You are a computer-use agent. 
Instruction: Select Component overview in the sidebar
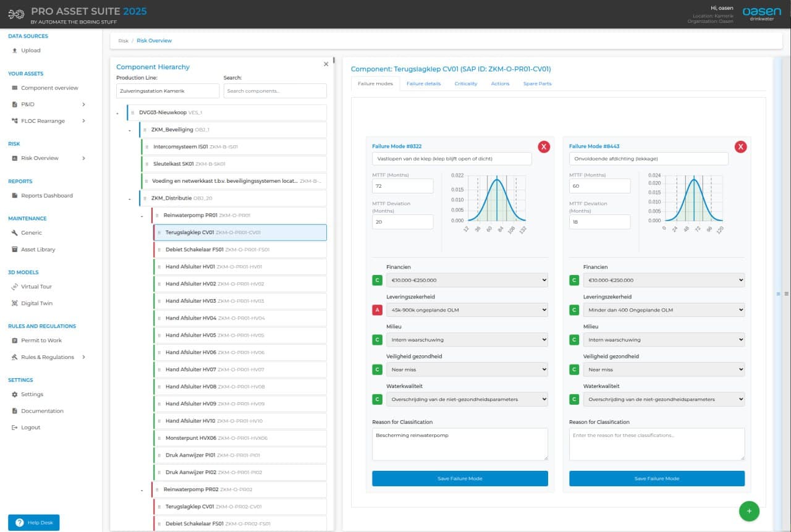(51, 88)
